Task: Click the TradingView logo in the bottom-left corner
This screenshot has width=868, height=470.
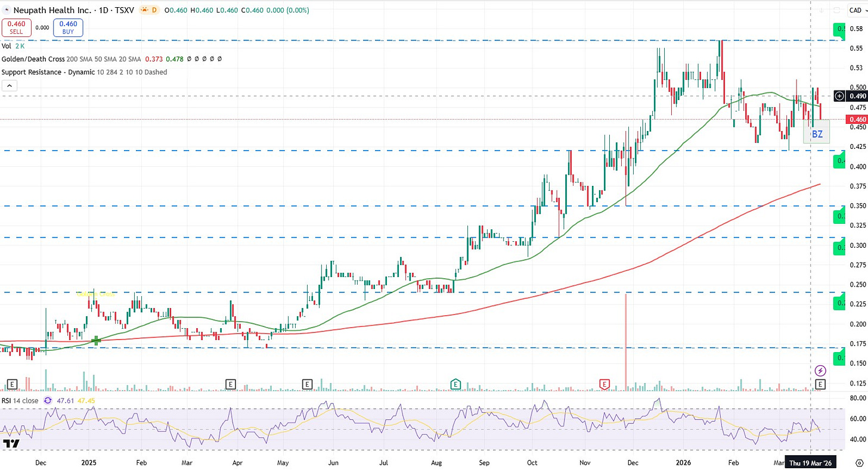Action: point(11,444)
